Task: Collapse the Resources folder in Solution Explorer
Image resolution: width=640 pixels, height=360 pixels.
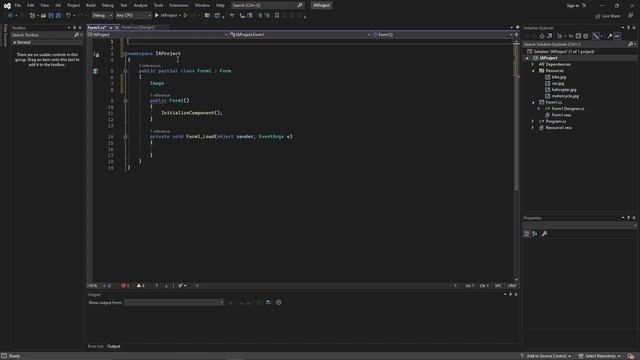Action: [533, 71]
